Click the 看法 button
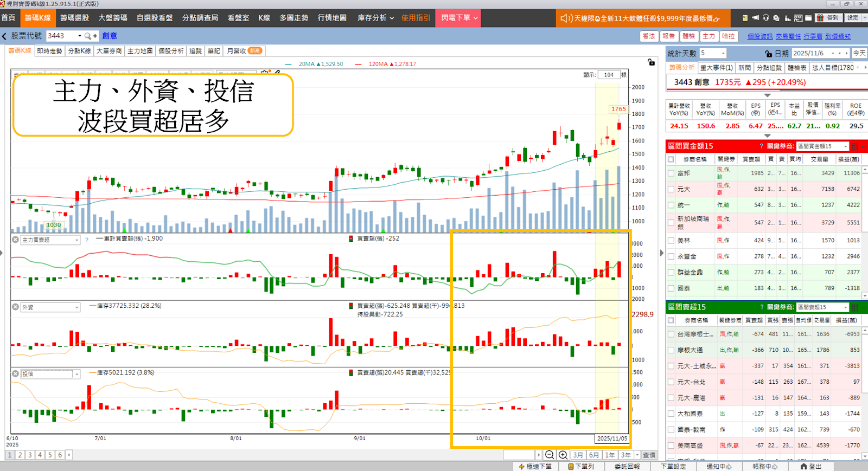The width and height of the screenshot is (868, 471). [649, 36]
